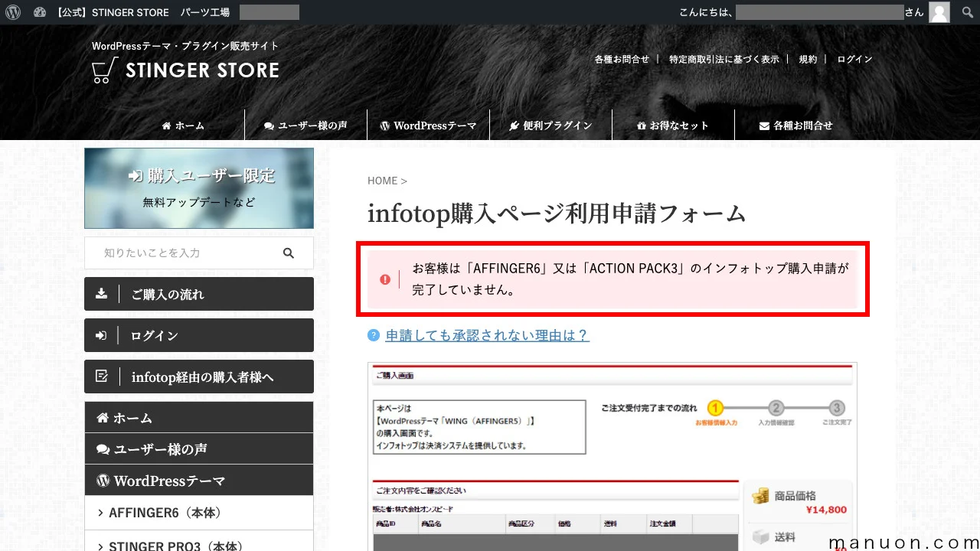
Task: Click the WordPress icon on the WordPressテーマ menu
Action: 384,125
